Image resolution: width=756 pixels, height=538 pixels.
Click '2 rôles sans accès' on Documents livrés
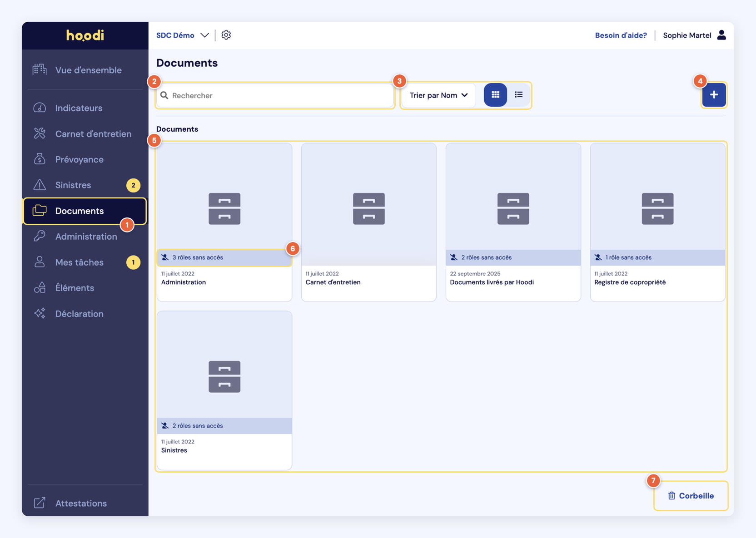click(513, 257)
